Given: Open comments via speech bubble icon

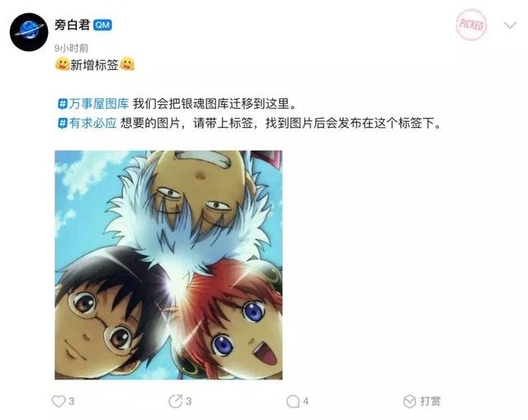Looking at the screenshot, I should 293,402.
